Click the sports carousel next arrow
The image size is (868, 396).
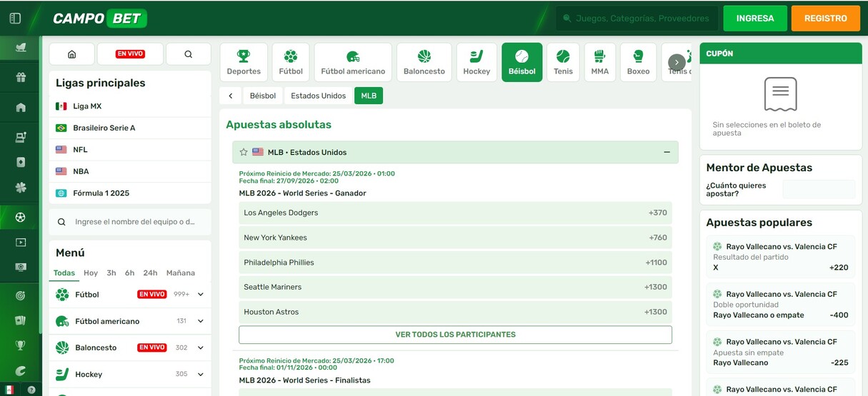[x=677, y=62]
